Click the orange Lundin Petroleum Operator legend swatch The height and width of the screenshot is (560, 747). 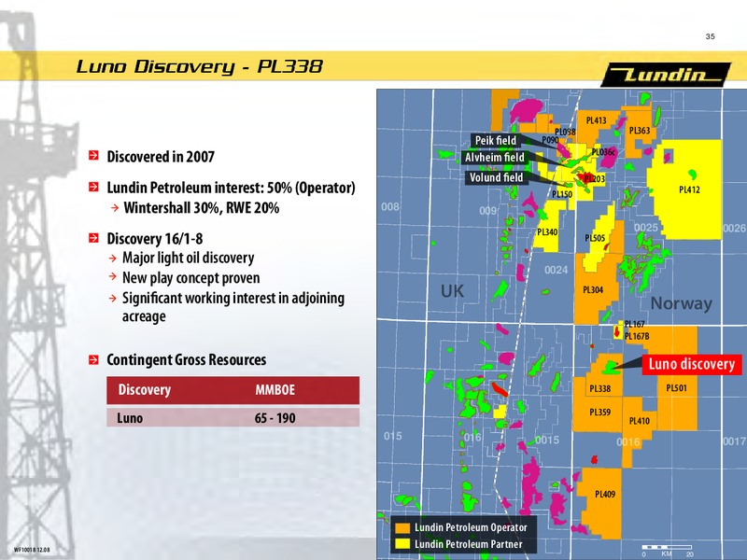click(402, 528)
